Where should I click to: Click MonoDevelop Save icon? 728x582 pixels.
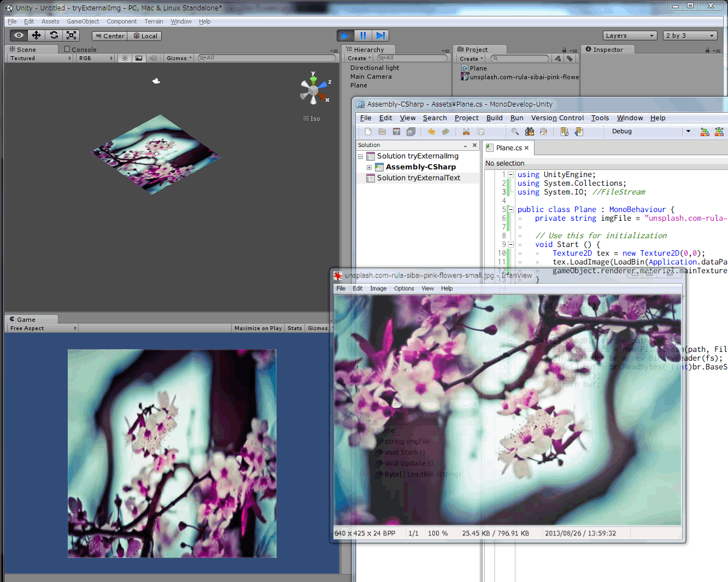[x=396, y=132]
